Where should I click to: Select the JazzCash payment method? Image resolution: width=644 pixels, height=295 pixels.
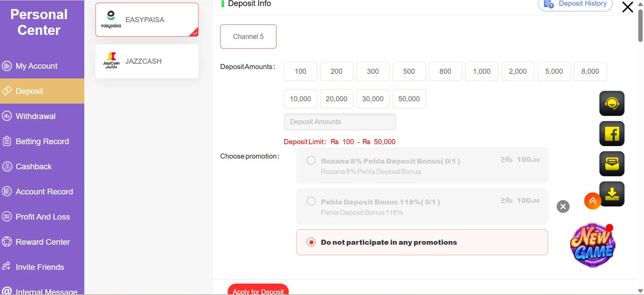point(147,61)
